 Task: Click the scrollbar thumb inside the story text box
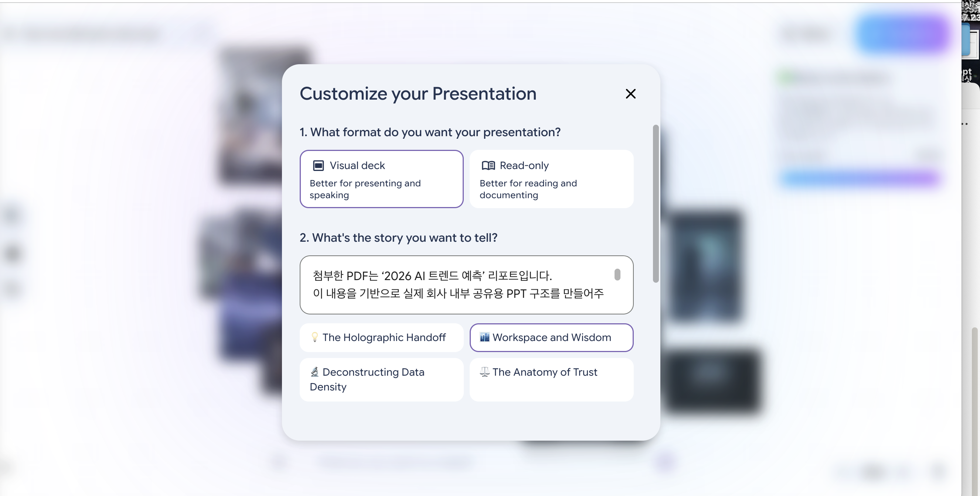617,275
